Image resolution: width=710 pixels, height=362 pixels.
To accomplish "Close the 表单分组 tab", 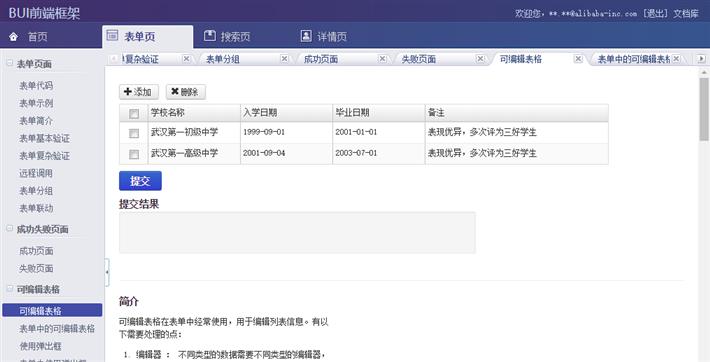I will click(x=284, y=58).
